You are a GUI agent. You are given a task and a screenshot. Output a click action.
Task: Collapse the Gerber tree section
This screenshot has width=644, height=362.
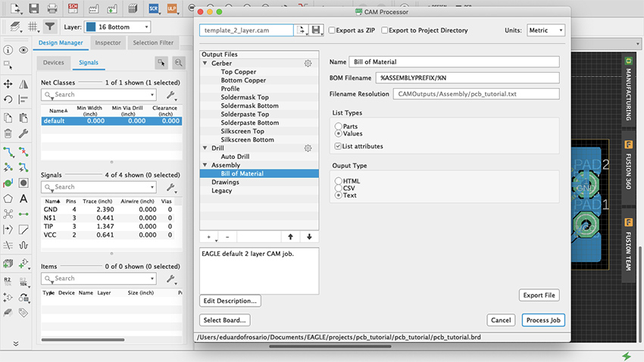(205, 63)
